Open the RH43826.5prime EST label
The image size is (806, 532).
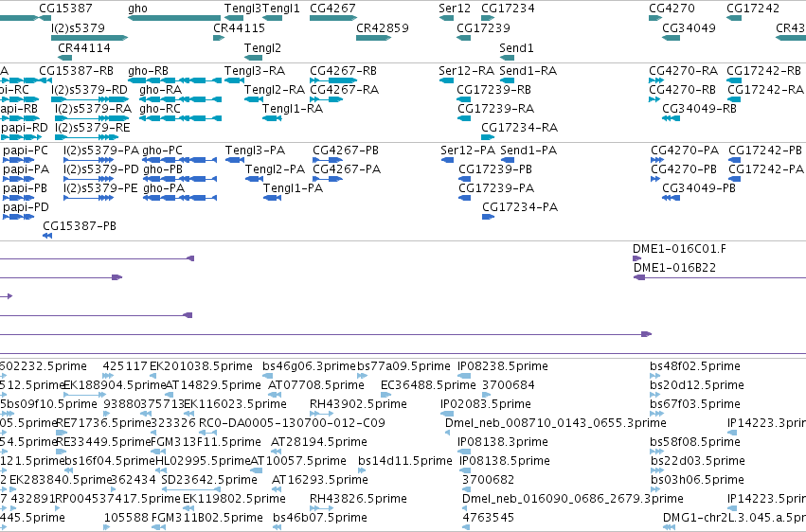358,499
